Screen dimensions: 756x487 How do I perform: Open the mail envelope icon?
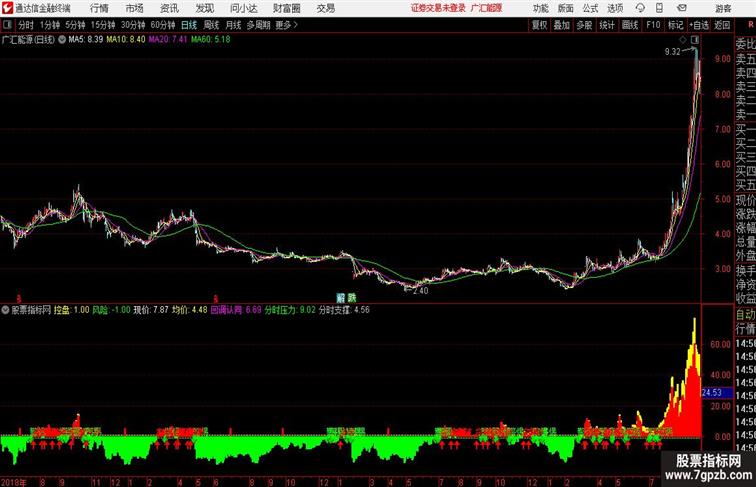point(682,8)
